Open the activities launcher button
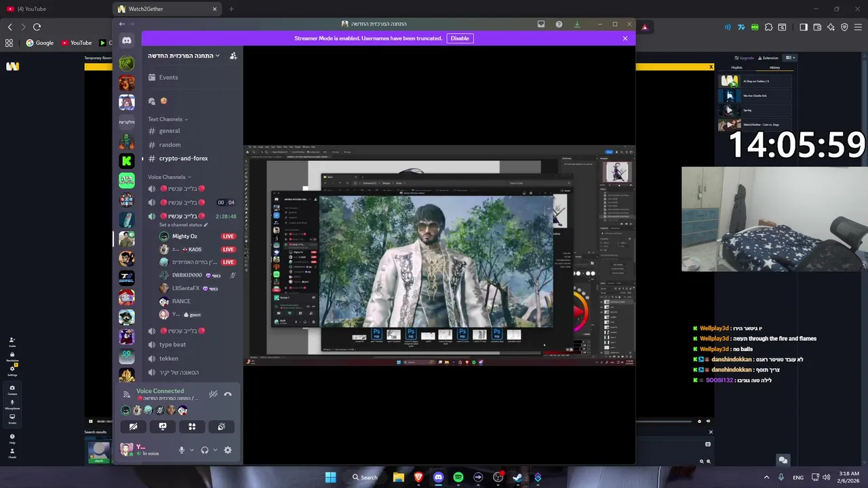Viewport: 868px width, 488px height. pyautogui.click(x=192, y=426)
